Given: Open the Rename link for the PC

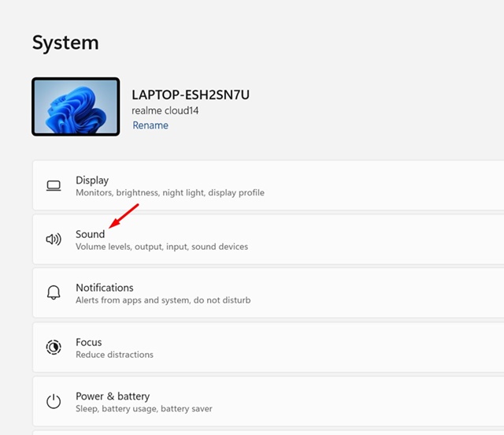Looking at the screenshot, I should coord(150,125).
